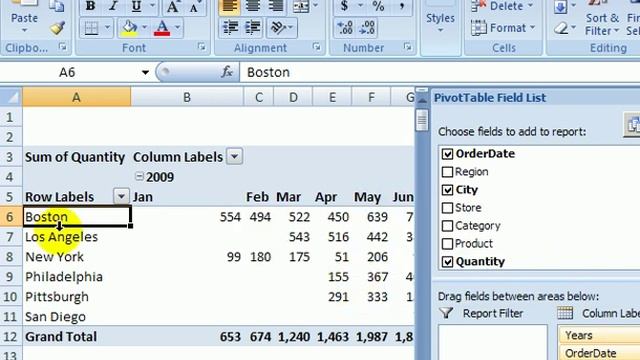Collapse the 2009 year group

point(139,176)
